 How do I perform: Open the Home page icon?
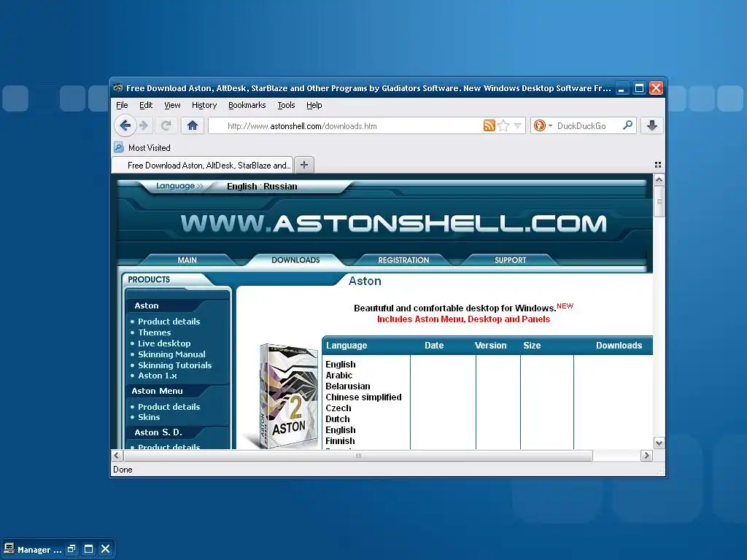click(193, 125)
